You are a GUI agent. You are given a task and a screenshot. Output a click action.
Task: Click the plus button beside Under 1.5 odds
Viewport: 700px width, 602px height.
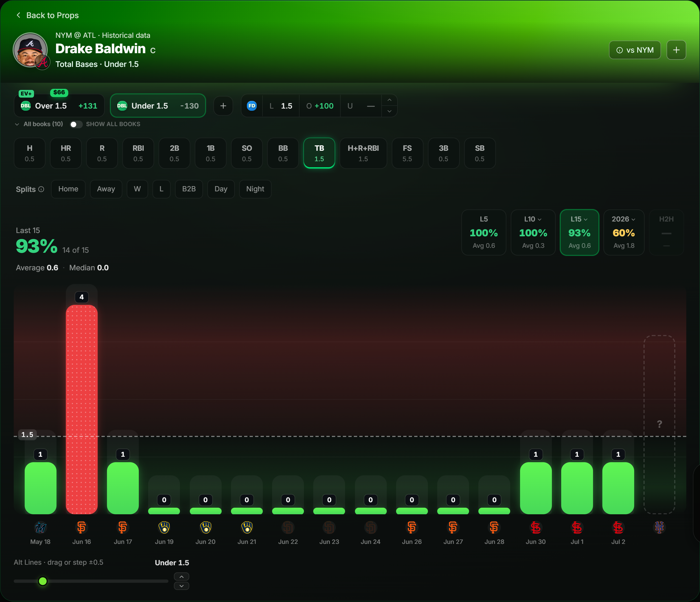pyautogui.click(x=223, y=106)
